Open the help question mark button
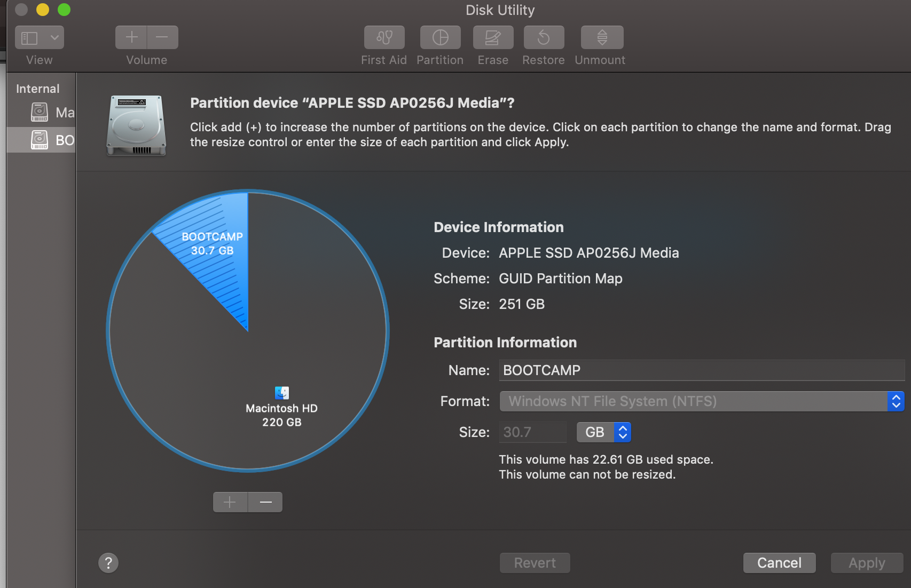The image size is (911, 588). 108,562
